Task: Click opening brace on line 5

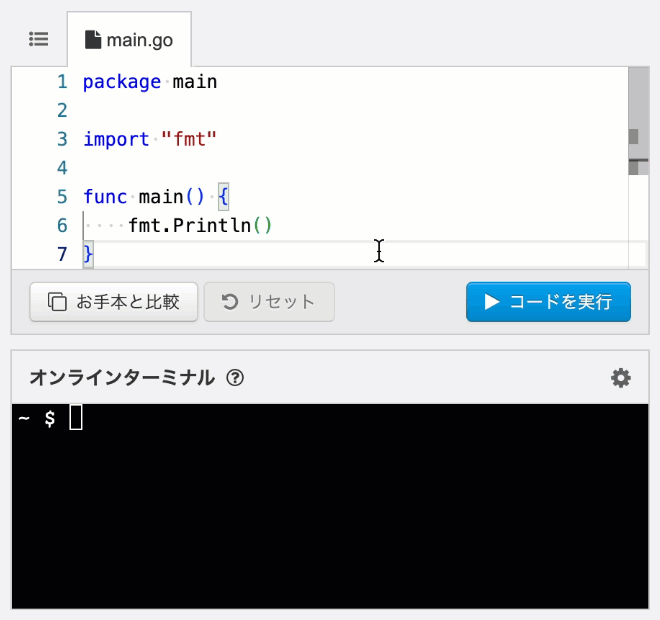Action: click(223, 197)
